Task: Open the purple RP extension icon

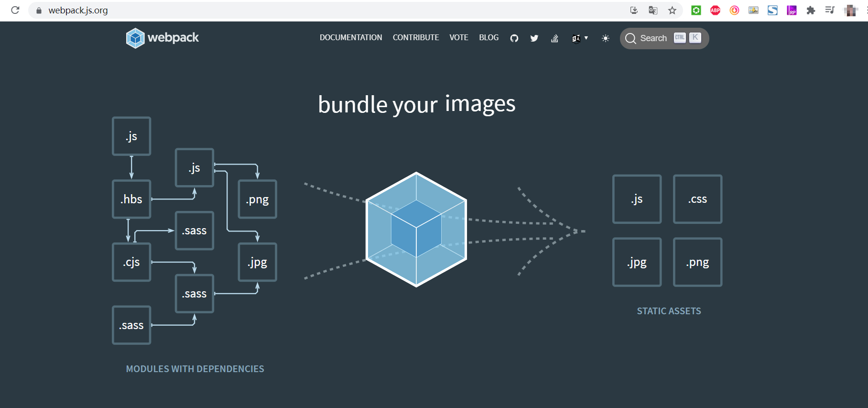Action: click(792, 10)
